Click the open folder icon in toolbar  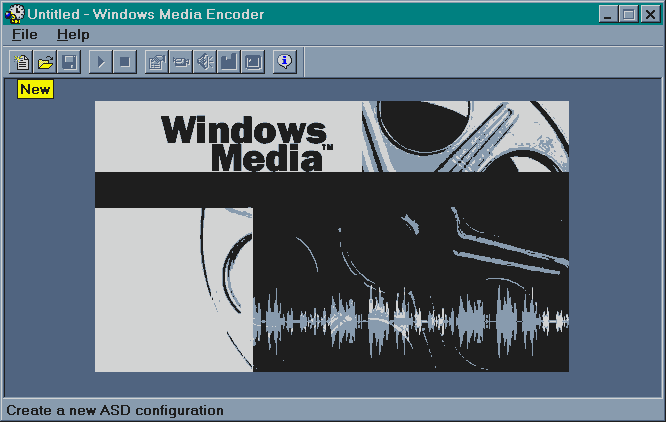tap(46, 62)
